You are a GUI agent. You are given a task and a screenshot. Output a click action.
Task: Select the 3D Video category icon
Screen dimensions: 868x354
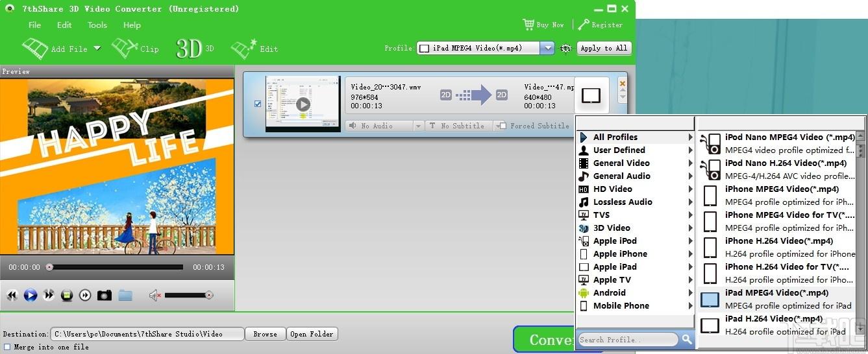point(583,228)
